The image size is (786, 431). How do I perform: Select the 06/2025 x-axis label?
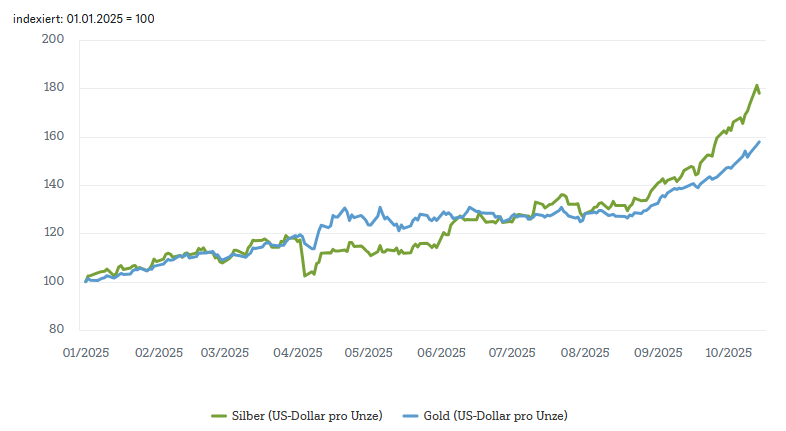(x=441, y=352)
